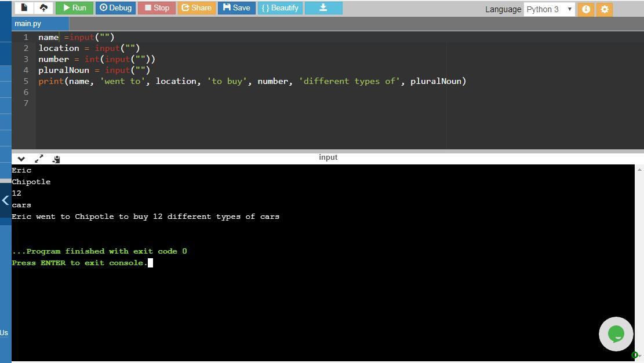The height and width of the screenshot is (363, 644).
Task: Click the console output line 'Chipotle'
Action: (31, 182)
